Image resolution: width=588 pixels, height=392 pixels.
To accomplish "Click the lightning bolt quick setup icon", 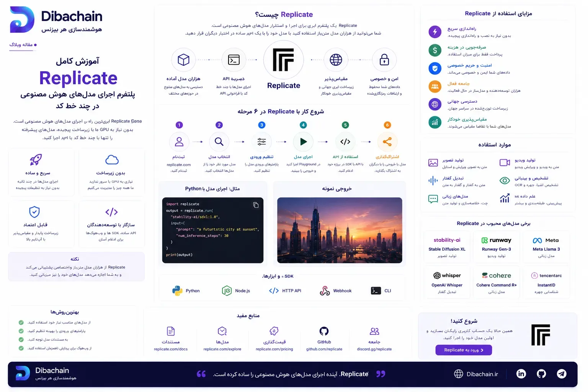I will click(435, 32).
